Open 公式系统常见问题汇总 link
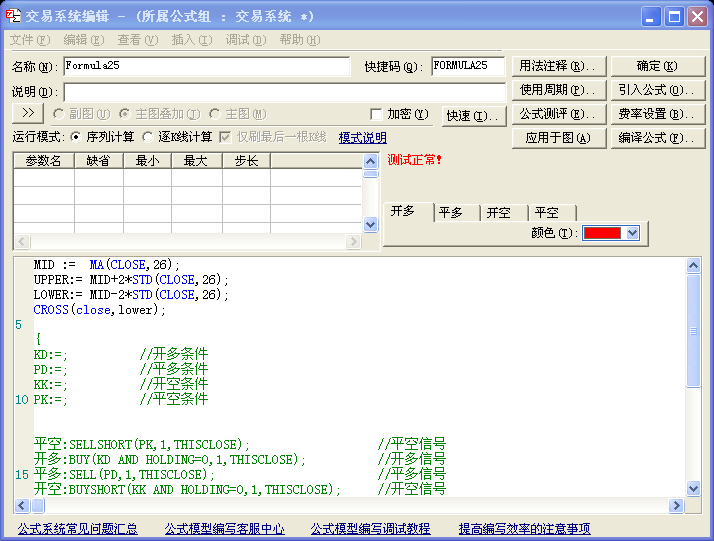This screenshot has width=714, height=541. click(77, 529)
